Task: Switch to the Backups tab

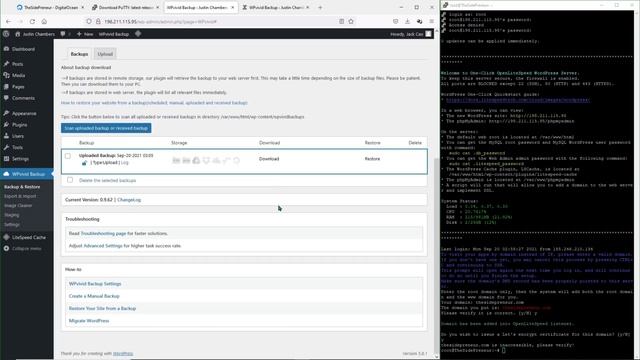Action: (79, 54)
